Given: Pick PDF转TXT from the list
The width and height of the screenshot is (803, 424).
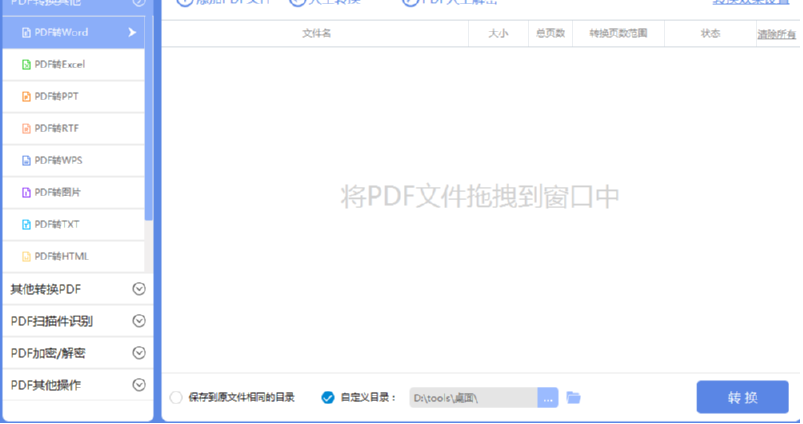Looking at the screenshot, I should click(x=74, y=224).
